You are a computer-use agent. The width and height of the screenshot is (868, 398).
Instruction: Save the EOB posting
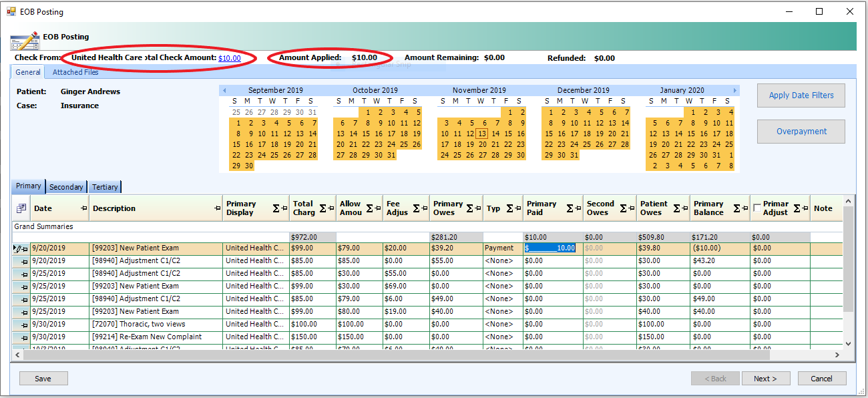[43, 379]
